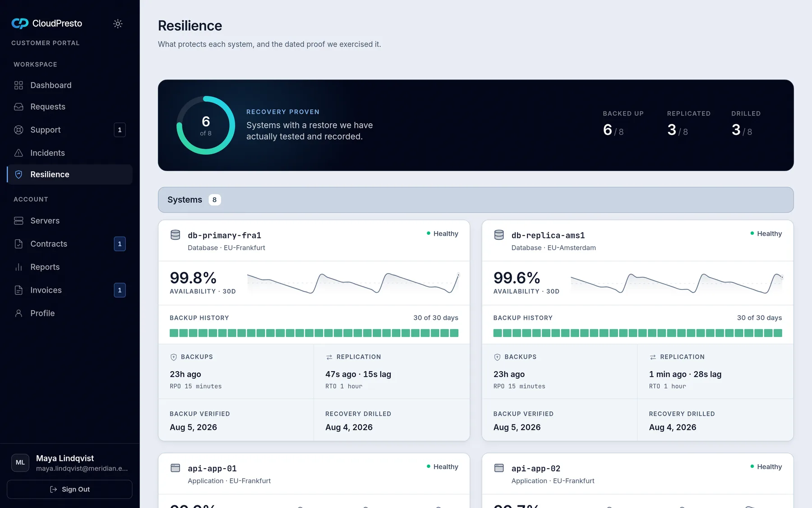
Task: Click the Drilled 3/8 stat
Action: 746,124
